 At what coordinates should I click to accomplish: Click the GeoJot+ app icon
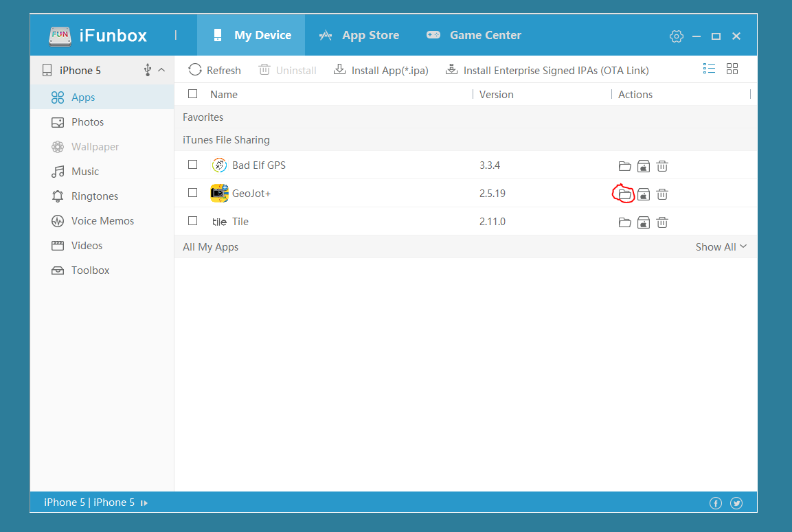[x=219, y=194]
